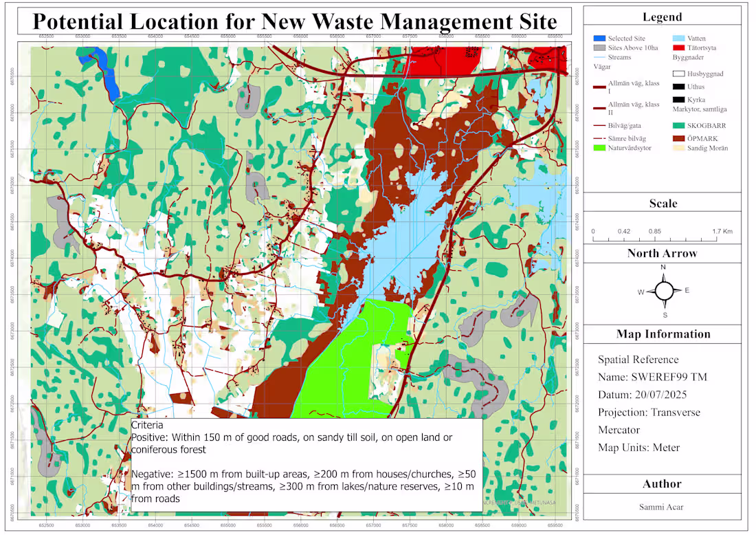The image size is (756, 535).
Task: Click the Bilväg/gata thin red line symbol
Action: coord(599,125)
